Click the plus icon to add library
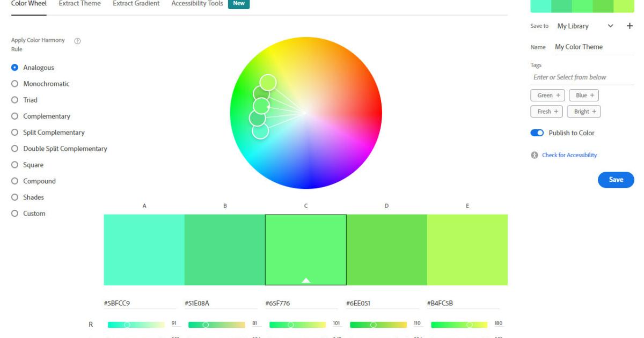The width and height of the screenshot is (644, 338). coord(630,26)
